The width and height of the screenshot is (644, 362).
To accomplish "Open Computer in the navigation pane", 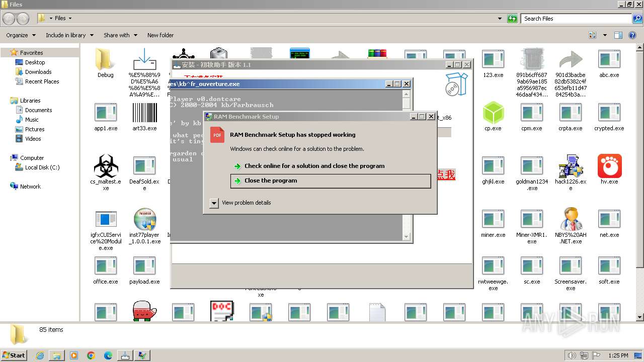I will [32, 158].
